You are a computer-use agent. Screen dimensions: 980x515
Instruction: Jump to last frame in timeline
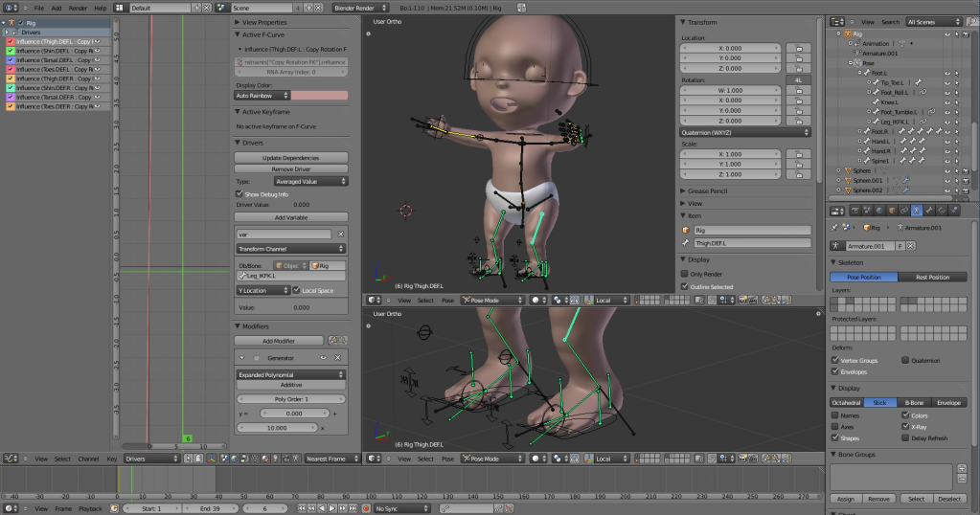(x=353, y=508)
